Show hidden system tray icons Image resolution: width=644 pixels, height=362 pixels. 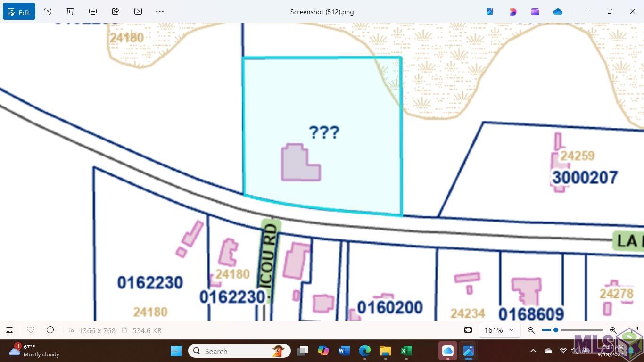533,351
